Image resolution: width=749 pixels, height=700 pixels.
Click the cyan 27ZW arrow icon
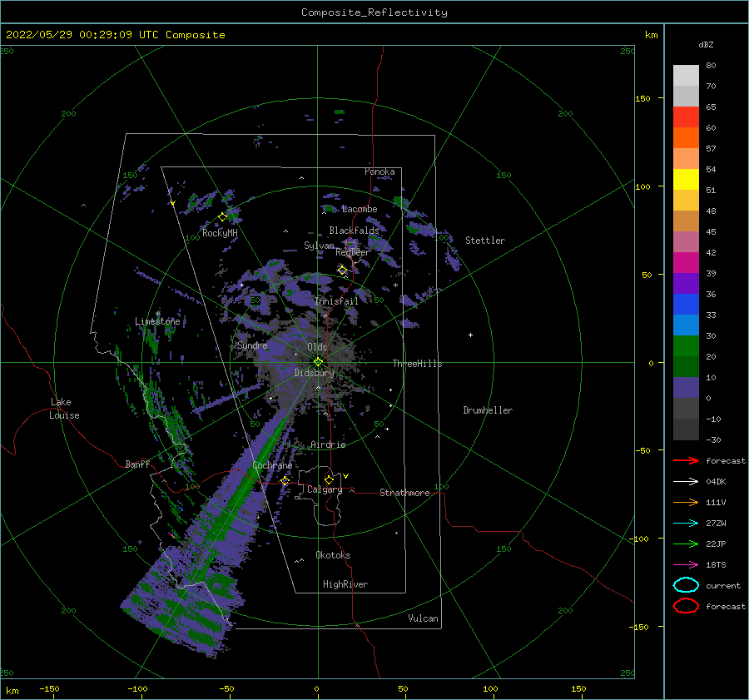[x=686, y=524]
